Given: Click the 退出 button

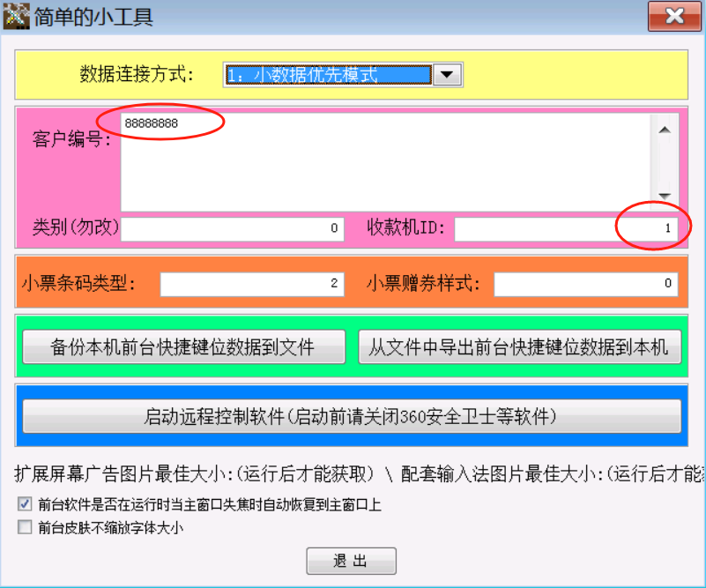Looking at the screenshot, I should tap(351, 561).
